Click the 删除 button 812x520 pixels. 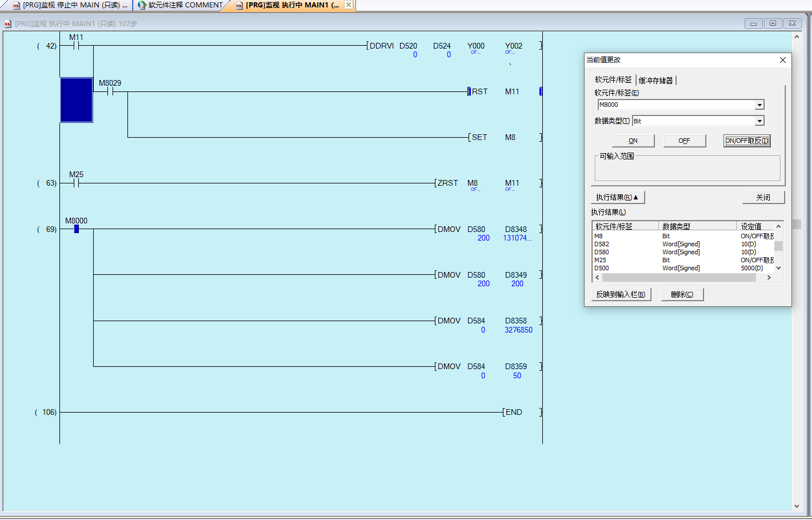click(x=682, y=294)
